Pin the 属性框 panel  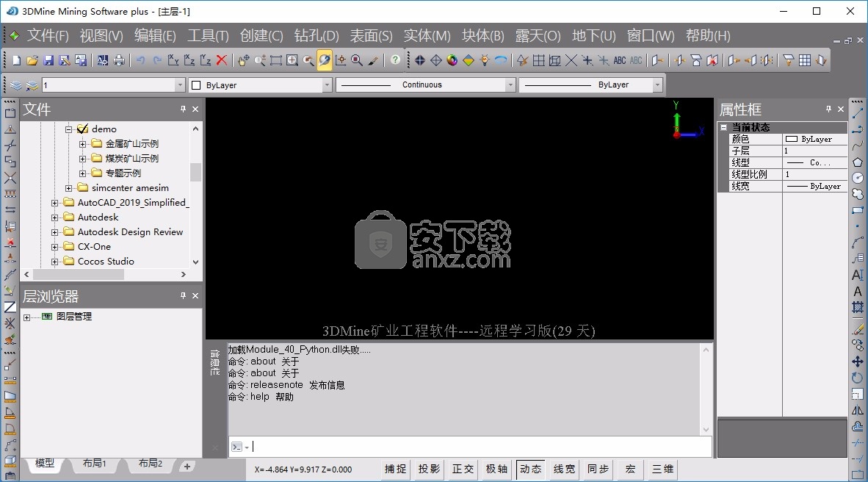pos(828,109)
